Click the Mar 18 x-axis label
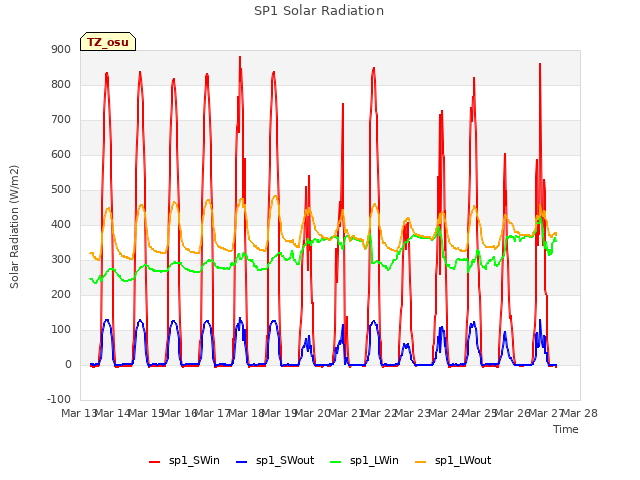 (x=247, y=413)
